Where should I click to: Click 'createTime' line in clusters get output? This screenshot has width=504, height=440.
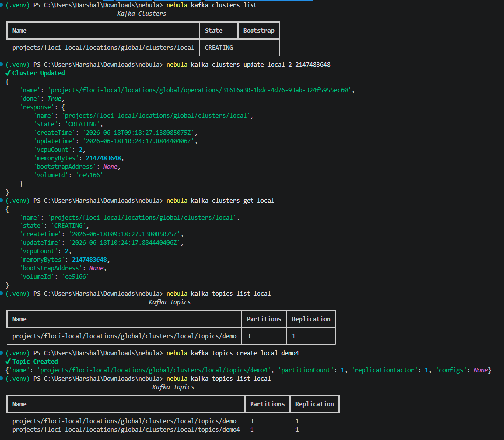[102, 234]
